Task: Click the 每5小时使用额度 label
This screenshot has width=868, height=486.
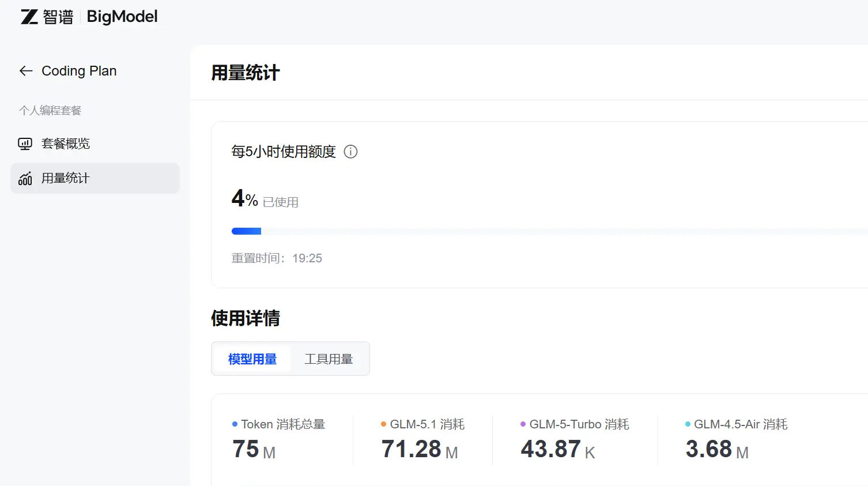Action: [x=284, y=152]
